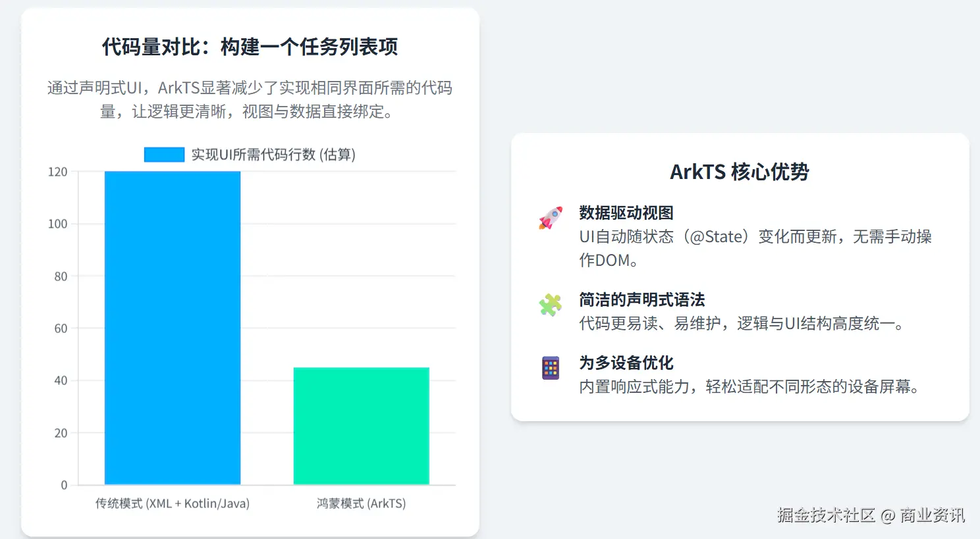Click the blue bar for 传统模式
This screenshot has width=980, height=539.
click(x=173, y=328)
